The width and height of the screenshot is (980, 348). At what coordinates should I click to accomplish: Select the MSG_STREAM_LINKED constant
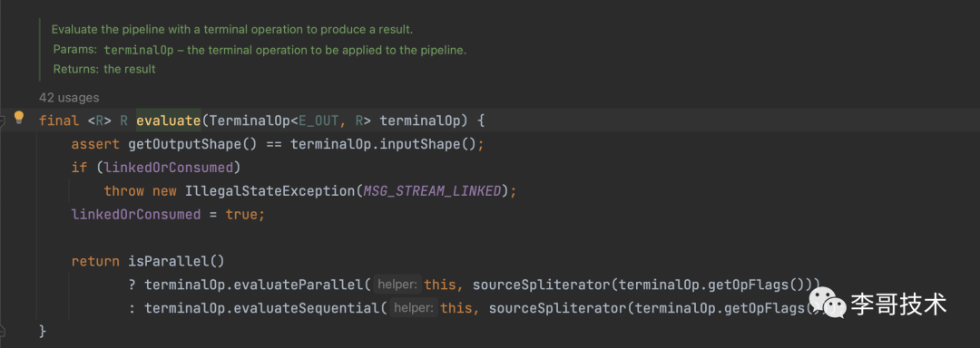[x=433, y=191]
